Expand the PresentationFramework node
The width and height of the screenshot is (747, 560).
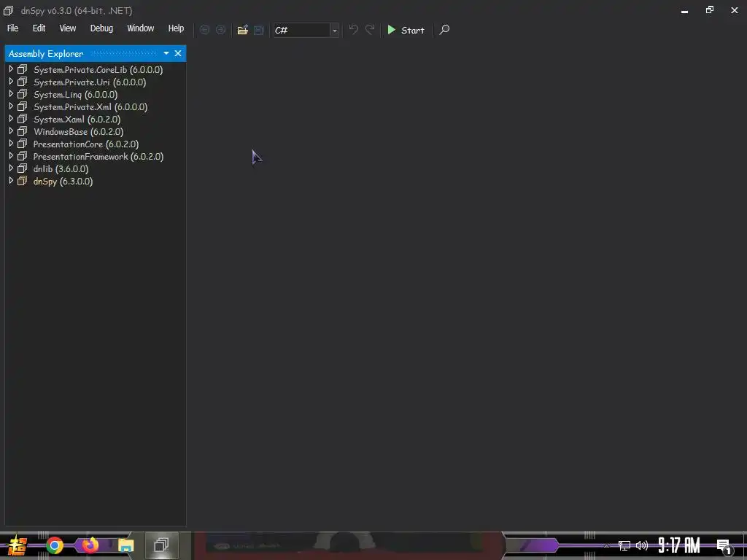[x=10, y=156]
